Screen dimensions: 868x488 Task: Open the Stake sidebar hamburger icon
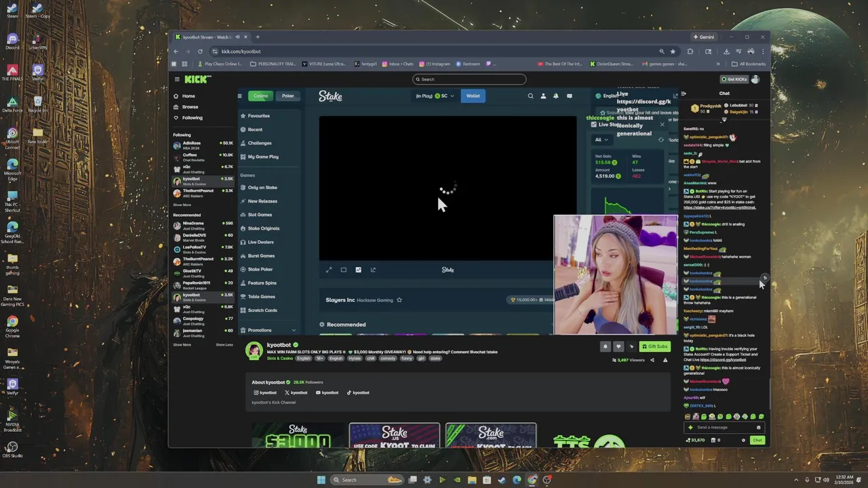coord(239,96)
